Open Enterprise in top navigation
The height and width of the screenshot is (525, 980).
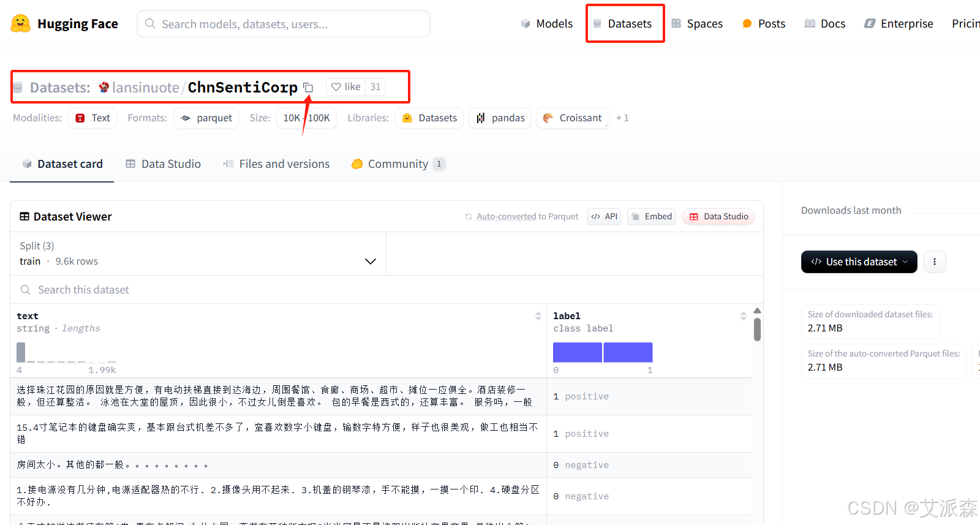(899, 24)
